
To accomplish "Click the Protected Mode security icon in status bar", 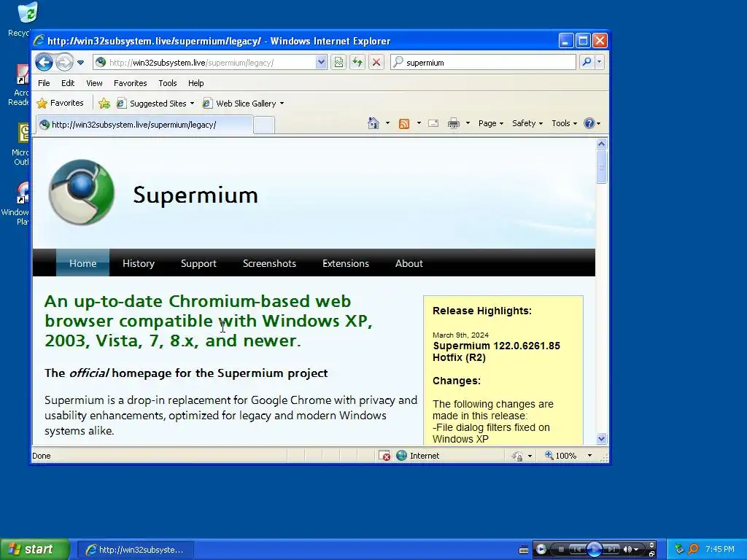I will pos(518,456).
